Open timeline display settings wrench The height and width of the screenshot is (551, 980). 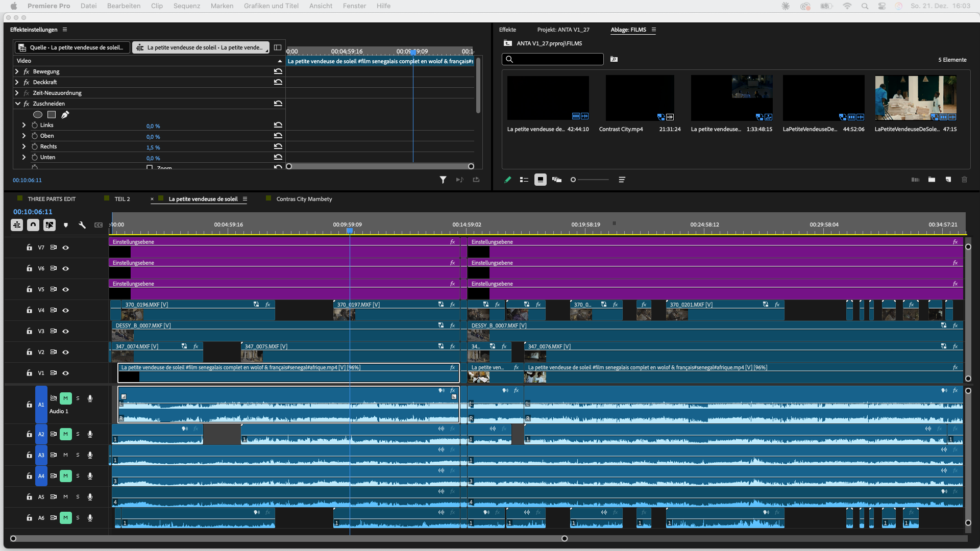point(82,225)
